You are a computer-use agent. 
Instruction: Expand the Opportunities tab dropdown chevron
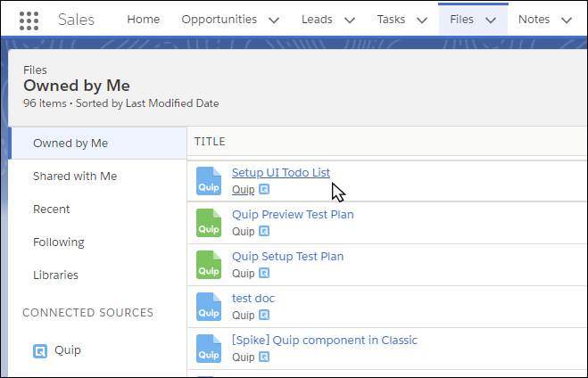pos(274,21)
